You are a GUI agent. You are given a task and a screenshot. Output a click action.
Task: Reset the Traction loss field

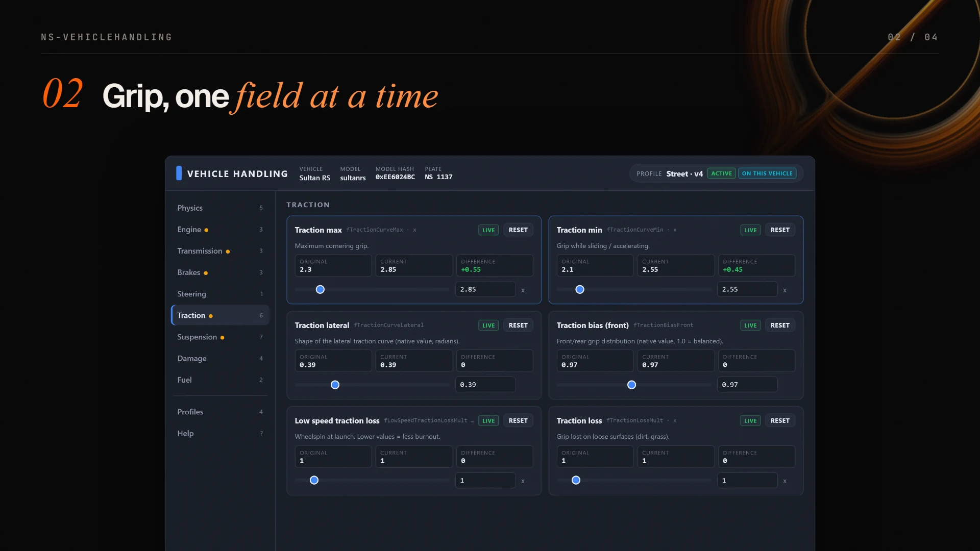(x=780, y=421)
